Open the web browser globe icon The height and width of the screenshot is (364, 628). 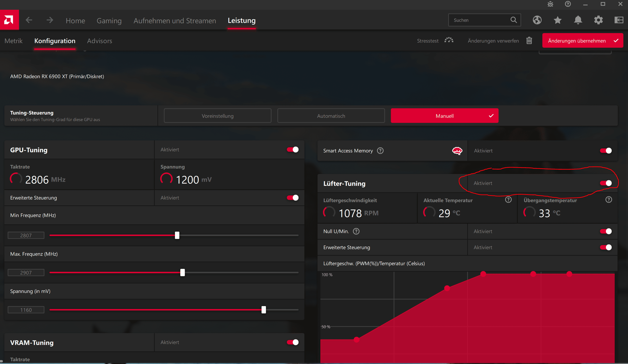(537, 20)
